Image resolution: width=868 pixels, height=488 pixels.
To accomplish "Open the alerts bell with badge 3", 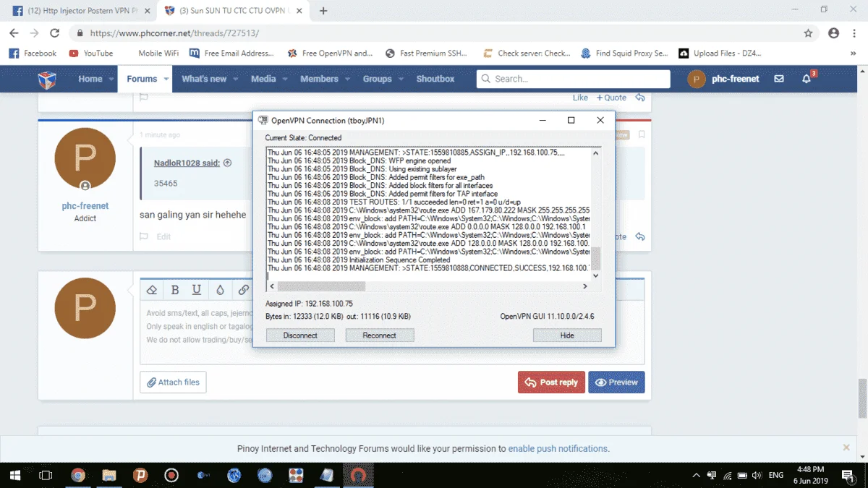I will tap(807, 79).
